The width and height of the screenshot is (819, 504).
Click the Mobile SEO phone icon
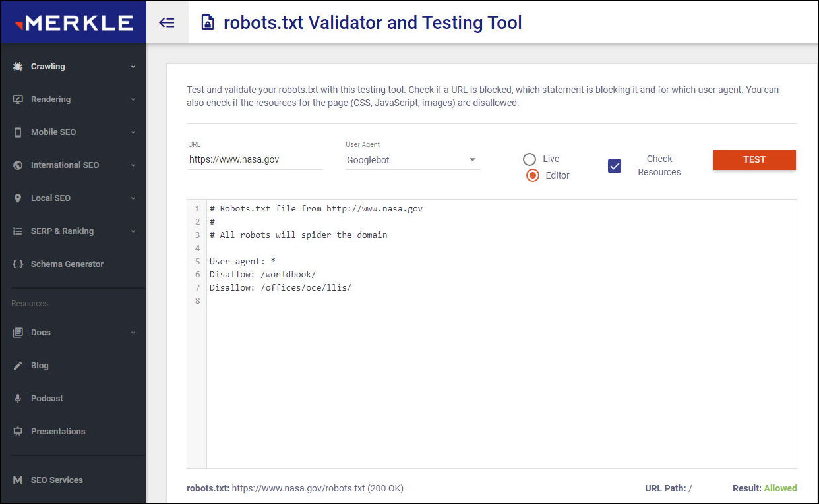[18, 132]
